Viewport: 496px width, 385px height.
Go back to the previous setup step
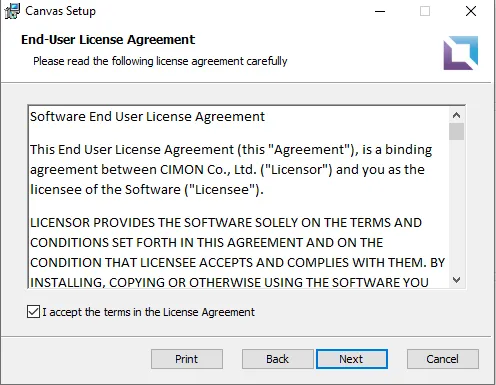click(277, 359)
